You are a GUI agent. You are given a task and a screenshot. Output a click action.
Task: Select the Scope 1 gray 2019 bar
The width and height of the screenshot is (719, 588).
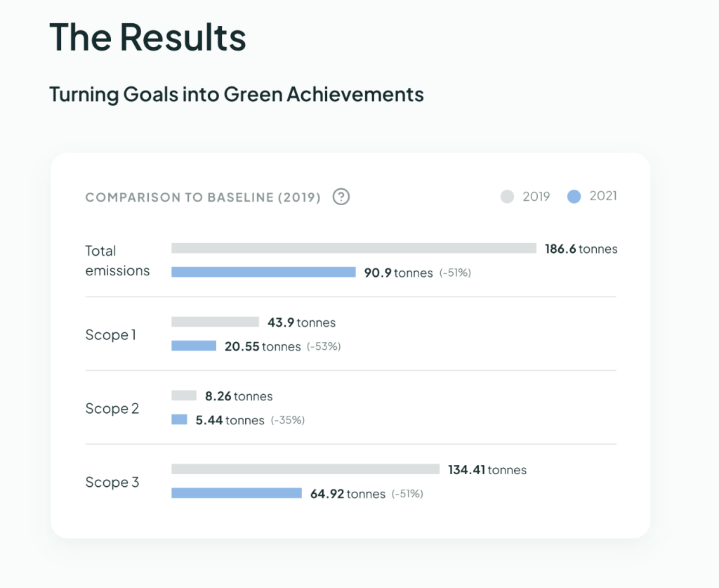[x=215, y=322]
